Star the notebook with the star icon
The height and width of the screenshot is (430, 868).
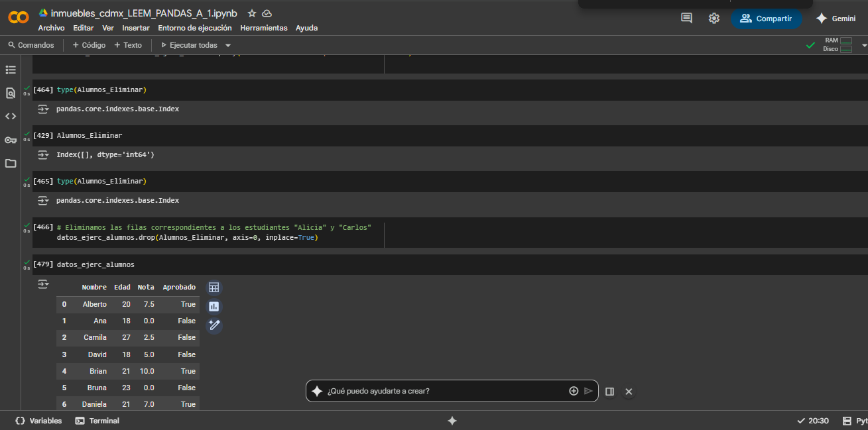(x=252, y=13)
